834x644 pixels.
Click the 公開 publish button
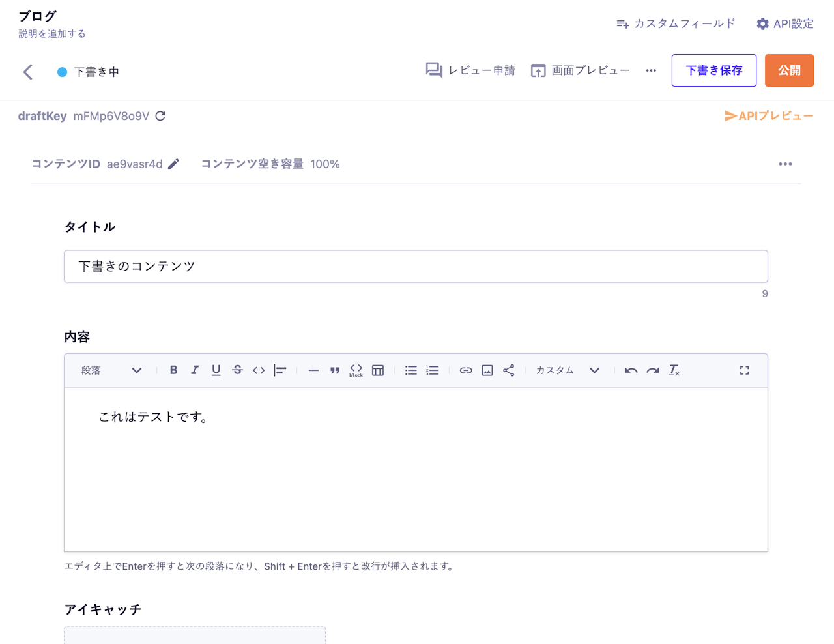(789, 70)
